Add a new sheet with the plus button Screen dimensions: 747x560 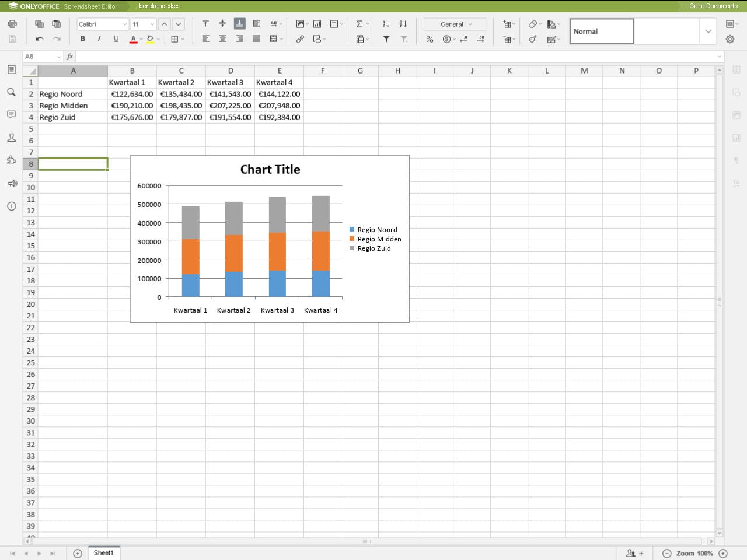pyautogui.click(x=77, y=553)
